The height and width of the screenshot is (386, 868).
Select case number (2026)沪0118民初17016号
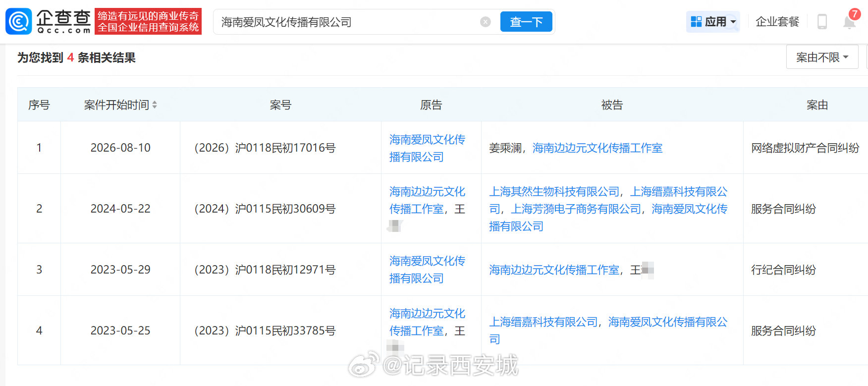[x=265, y=148]
